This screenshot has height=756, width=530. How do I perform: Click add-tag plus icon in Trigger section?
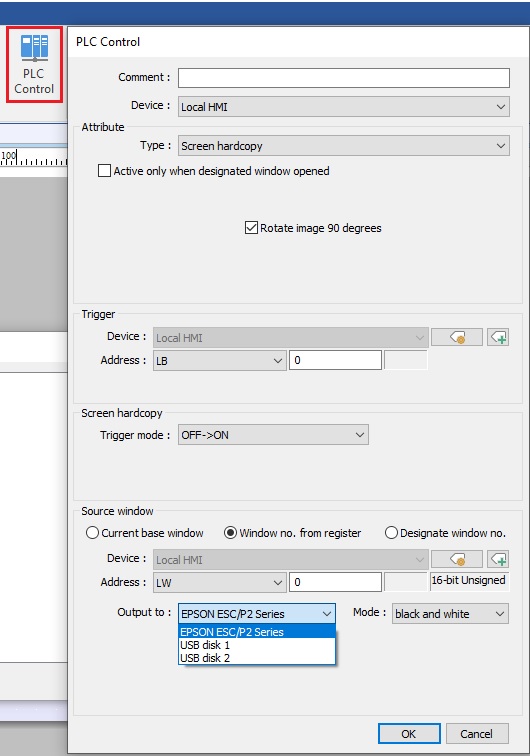coord(498,338)
